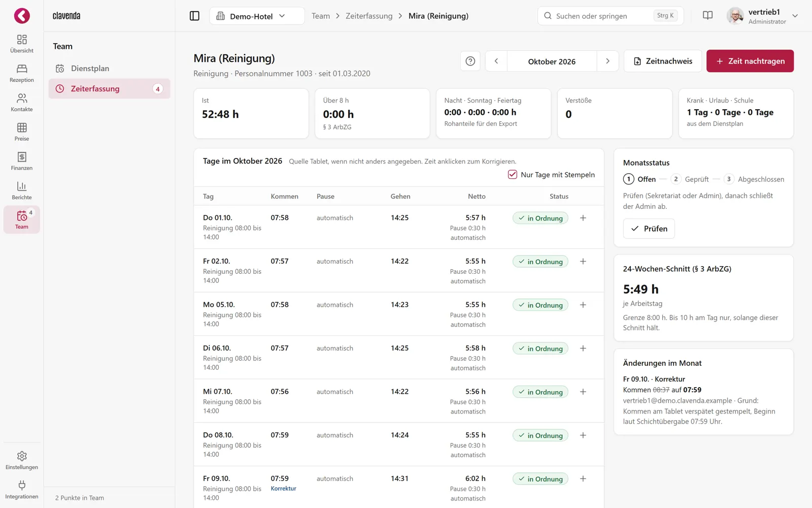Image resolution: width=812 pixels, height=508 pixels.
Task: Add entry for Do 01.10. with plus
Action: click(x=583, y=218)
